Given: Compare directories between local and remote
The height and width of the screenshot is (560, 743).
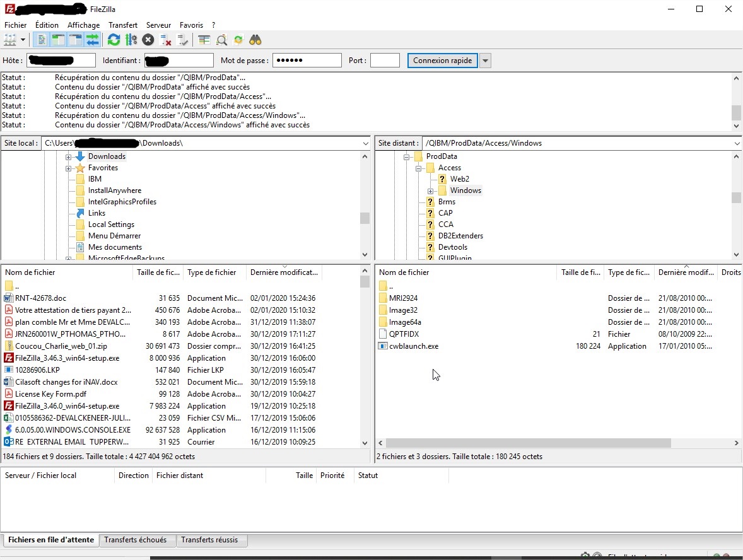Looking at the screenshot, I should [221, 39].
